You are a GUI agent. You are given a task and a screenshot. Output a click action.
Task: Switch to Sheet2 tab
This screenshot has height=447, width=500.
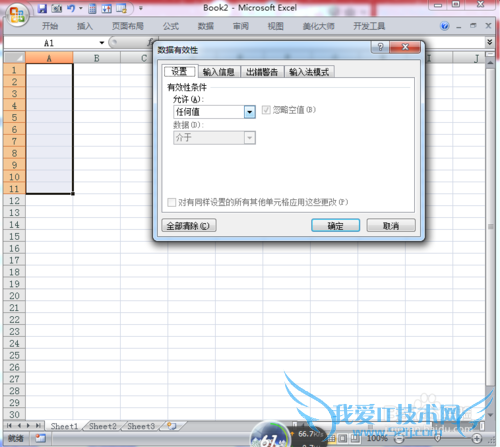click(x=103, y=426)
